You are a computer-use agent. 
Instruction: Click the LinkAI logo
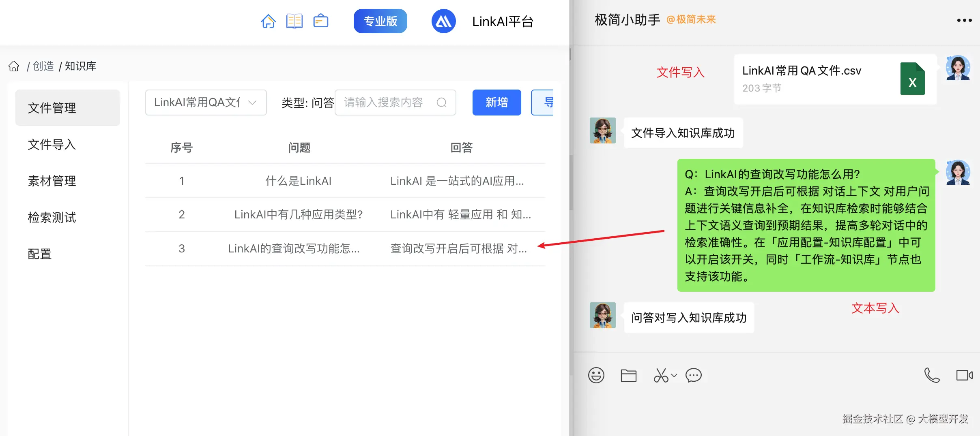pos(444,21)
